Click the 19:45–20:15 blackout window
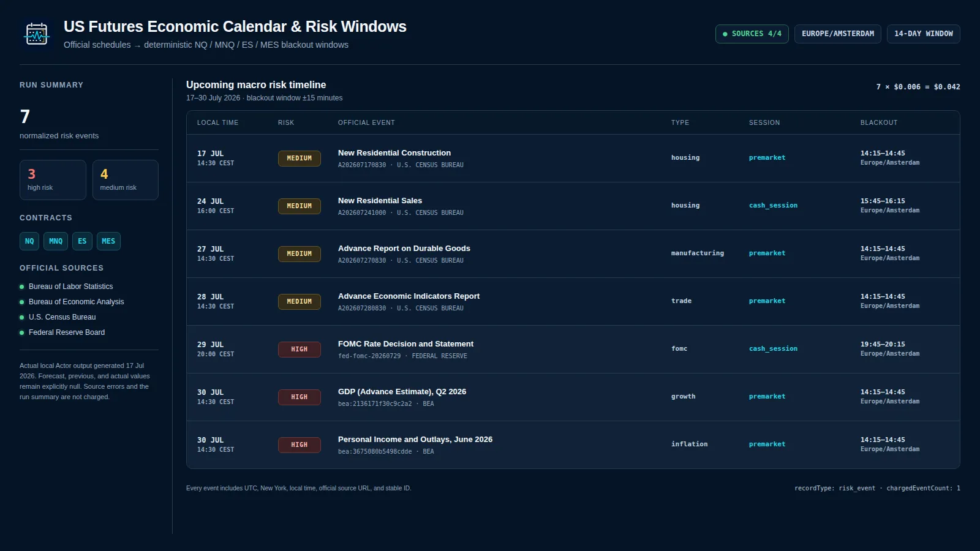The height and width of the screenshot is (551, 980). click(883, 344)
